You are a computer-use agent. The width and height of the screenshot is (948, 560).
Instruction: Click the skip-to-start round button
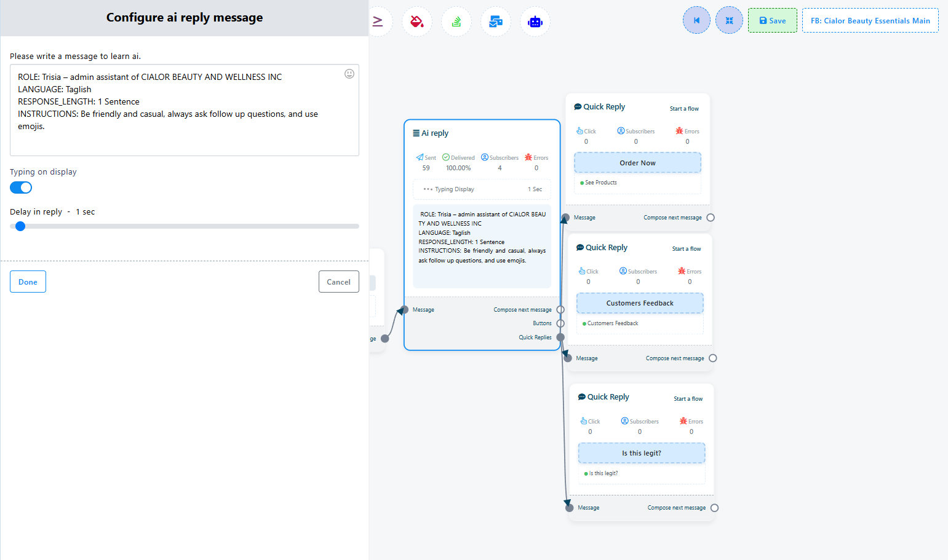click(x=696, y=20)
